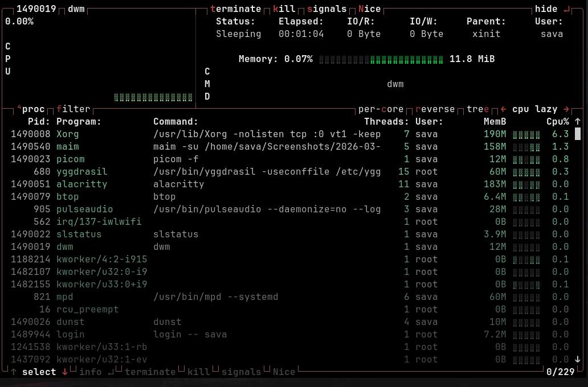Click the scroll down arrow in process list
This screenshot has width=588, height=387.
(577, 359)
